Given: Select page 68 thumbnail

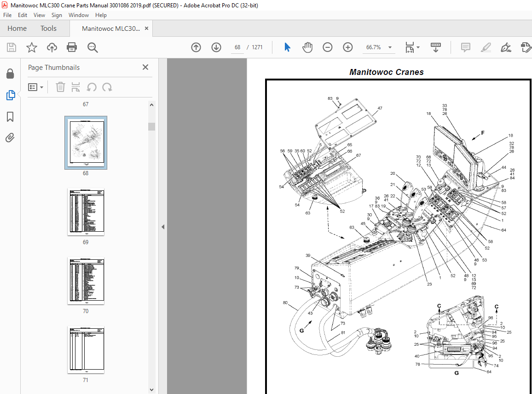Looking at the screenshot, I should (x=86, y=143).
